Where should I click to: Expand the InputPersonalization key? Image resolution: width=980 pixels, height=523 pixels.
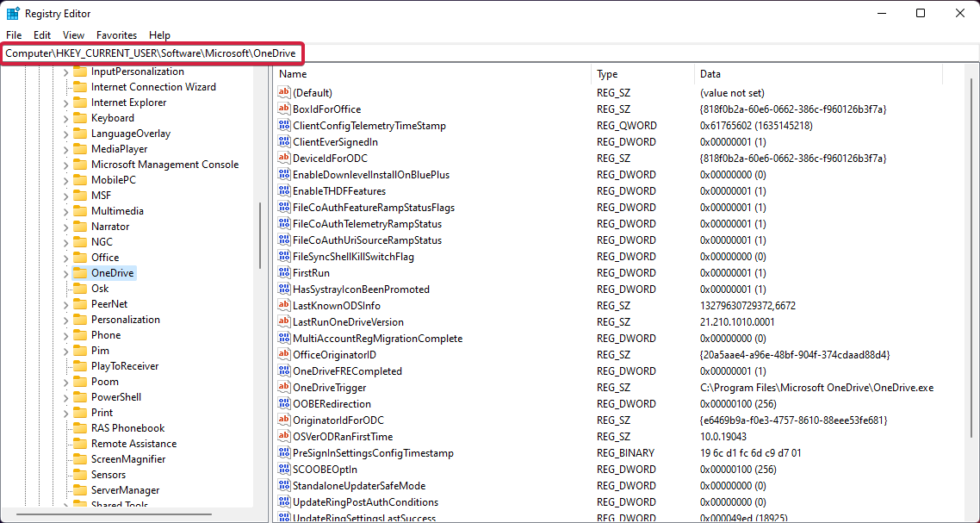click(65, 72)
